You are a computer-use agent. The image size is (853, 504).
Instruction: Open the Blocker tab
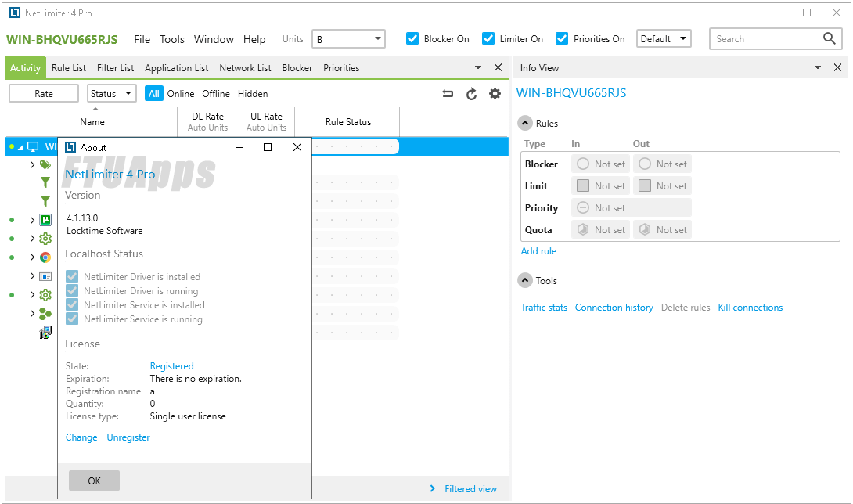point(297,68)
